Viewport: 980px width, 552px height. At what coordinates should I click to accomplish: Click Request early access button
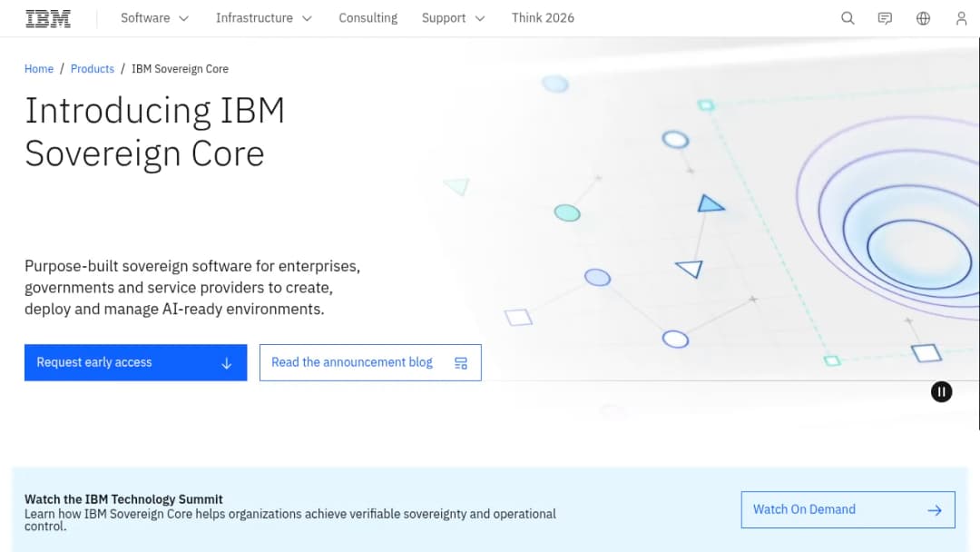click(135, 362)
